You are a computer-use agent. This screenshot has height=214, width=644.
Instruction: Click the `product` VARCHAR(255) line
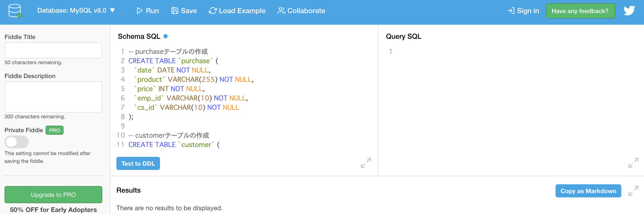pyautogui.click(x=194, y=80)
